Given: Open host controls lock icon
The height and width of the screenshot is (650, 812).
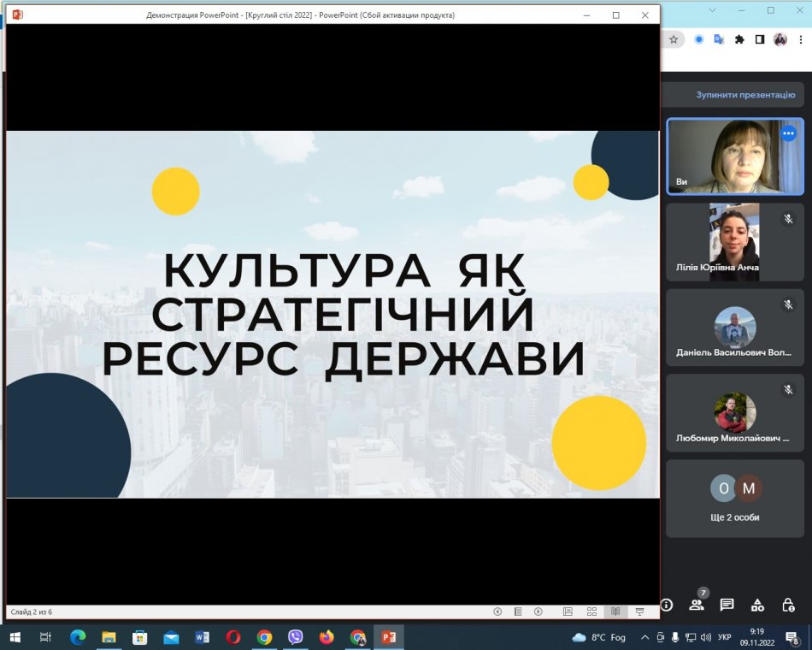Looking at the screenshot, I should (788, 605).
